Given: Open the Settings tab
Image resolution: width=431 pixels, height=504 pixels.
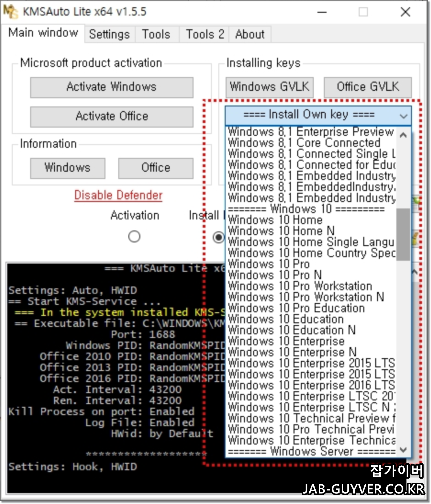Looking at the screenshot, I should coord(109,34).
